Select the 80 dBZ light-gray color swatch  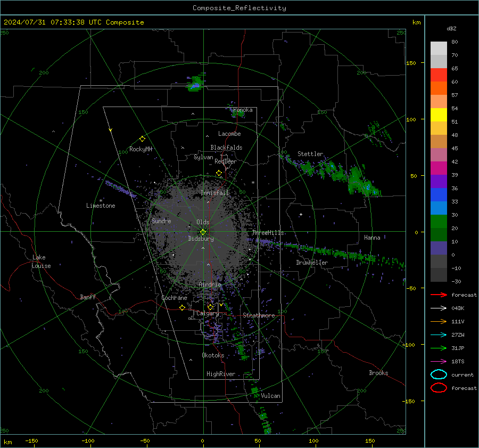(x=439, y=48)
